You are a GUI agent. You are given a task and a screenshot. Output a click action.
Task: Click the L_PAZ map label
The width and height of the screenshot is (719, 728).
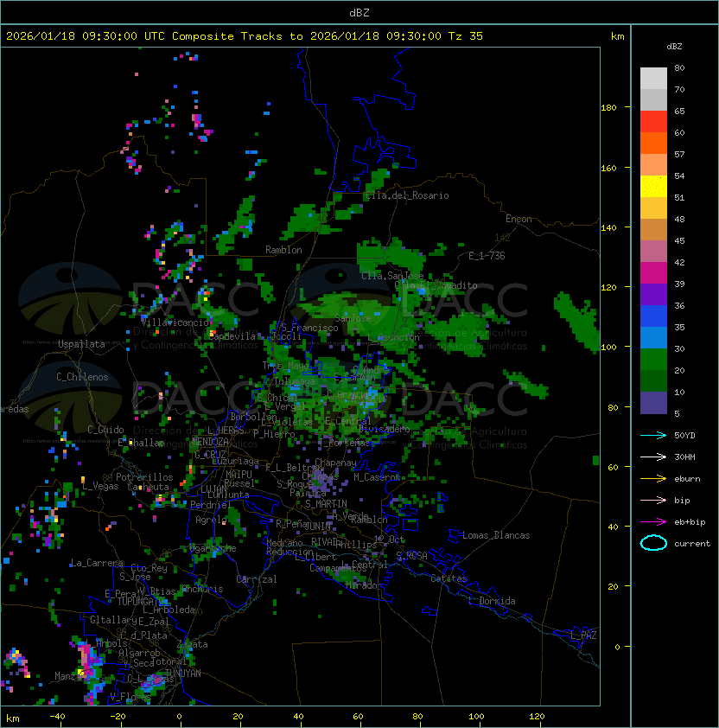tap(583, 635)
